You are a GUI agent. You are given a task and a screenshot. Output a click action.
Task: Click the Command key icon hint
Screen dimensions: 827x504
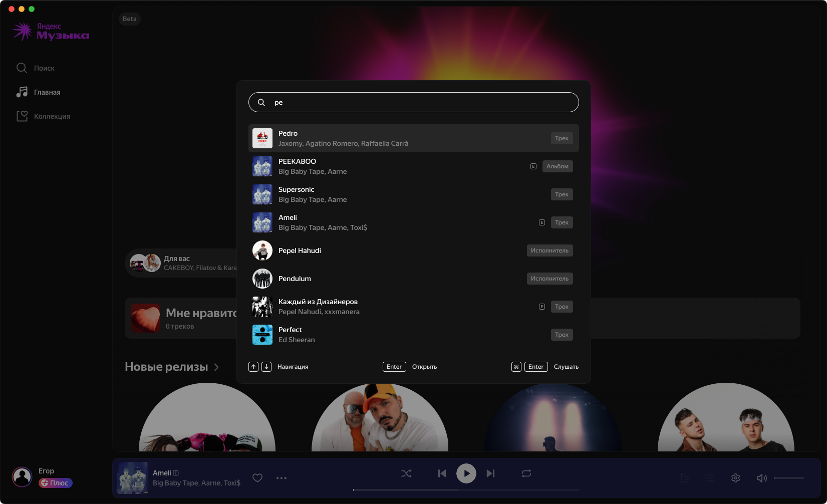516,367
